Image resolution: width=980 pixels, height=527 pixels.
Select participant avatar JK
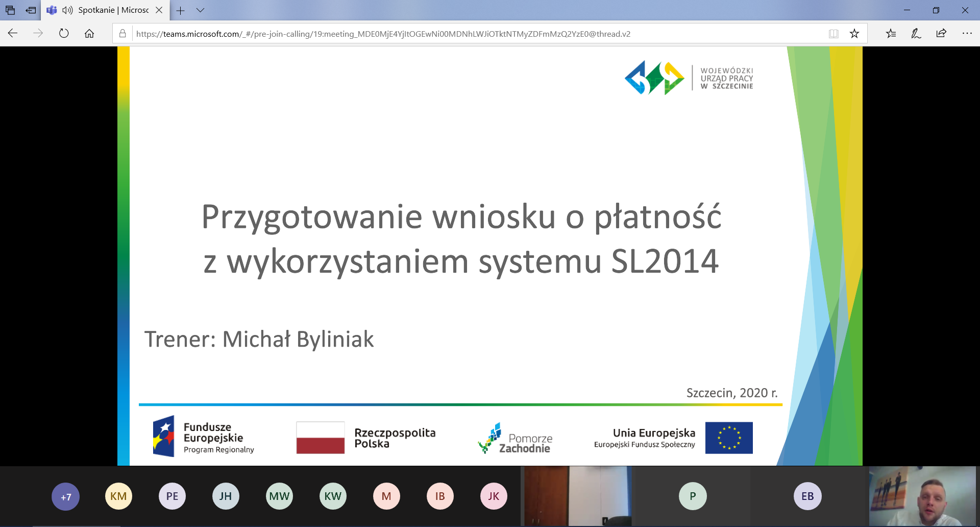click(x=494, y=496)
